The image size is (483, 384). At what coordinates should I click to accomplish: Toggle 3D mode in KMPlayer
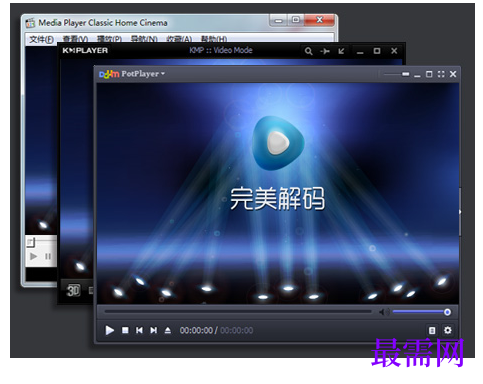73,290
